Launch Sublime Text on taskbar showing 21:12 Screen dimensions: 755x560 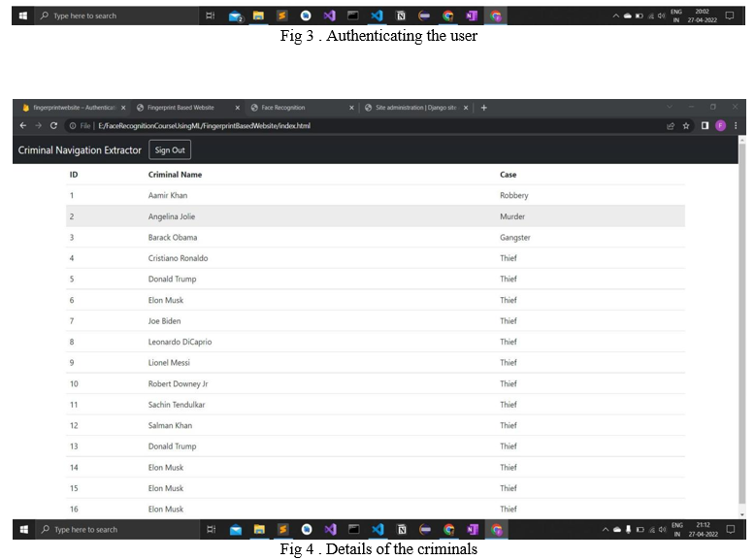coord(282,530)
